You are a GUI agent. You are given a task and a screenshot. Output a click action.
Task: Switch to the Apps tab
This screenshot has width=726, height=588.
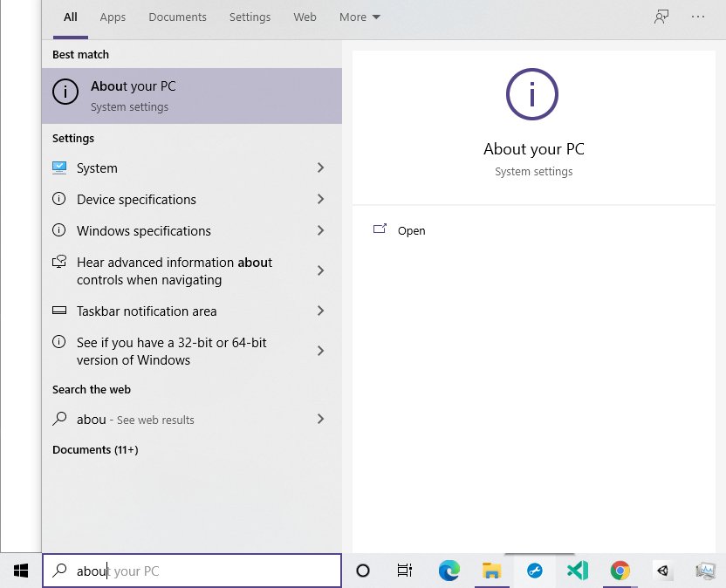113,17
